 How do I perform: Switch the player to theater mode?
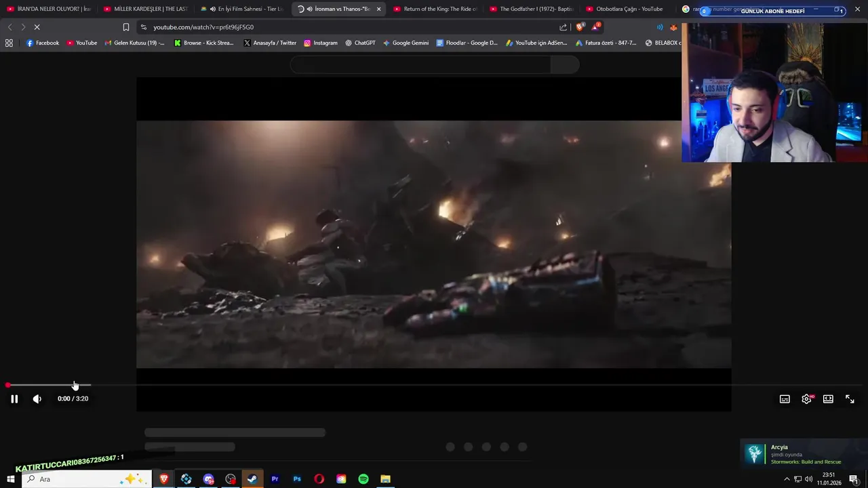click(828, 399)
